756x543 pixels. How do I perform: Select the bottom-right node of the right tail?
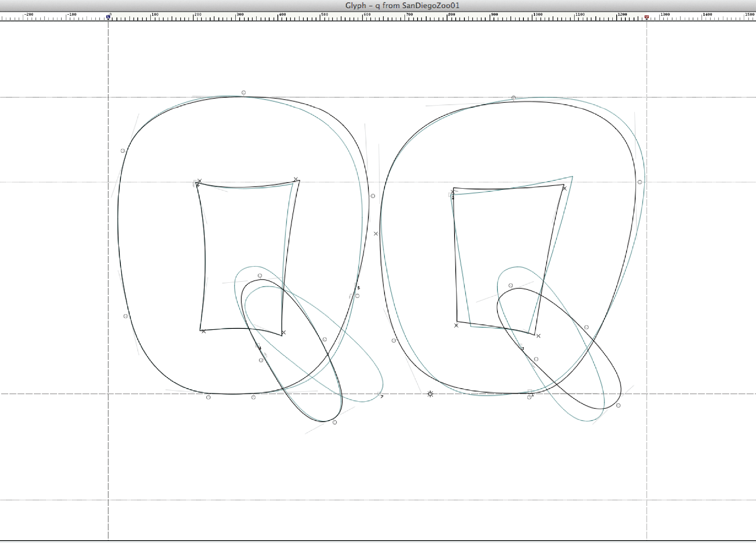(x=618, y=405)
